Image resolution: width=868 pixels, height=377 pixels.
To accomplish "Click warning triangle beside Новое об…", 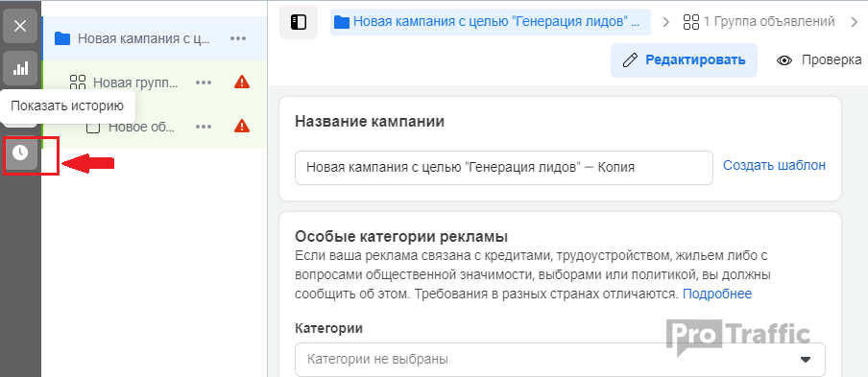I will (x=242, y=126).
